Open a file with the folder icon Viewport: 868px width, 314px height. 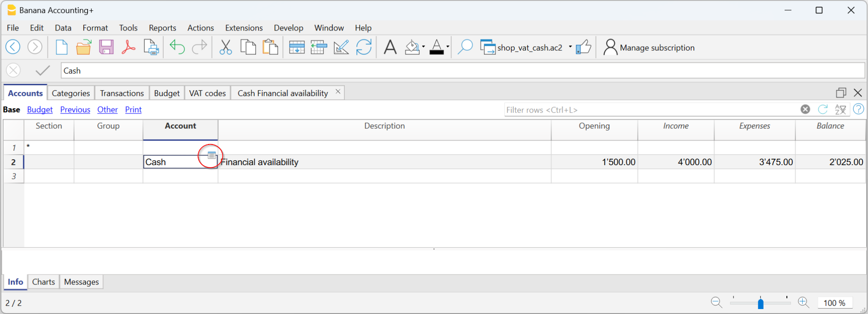coord(83,47)
